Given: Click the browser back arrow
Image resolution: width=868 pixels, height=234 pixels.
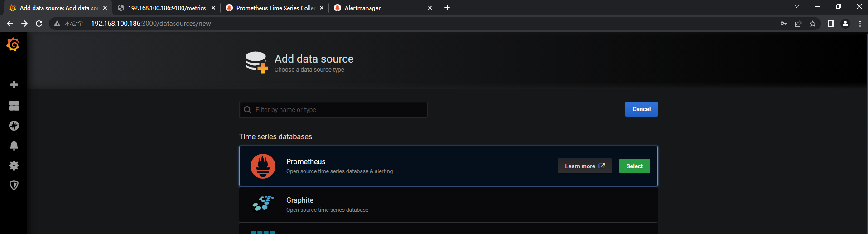Looking at the screenshot, I should [x=10, y=24].
